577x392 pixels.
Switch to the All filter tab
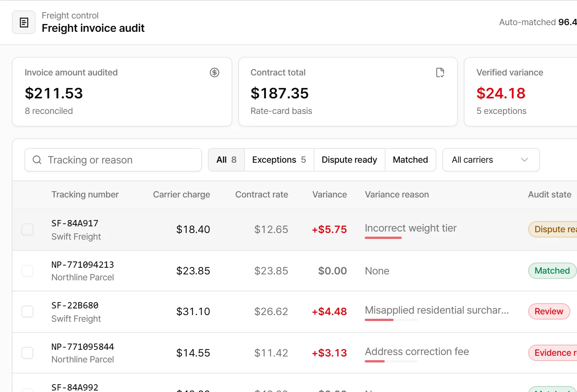tap(226, 160)
